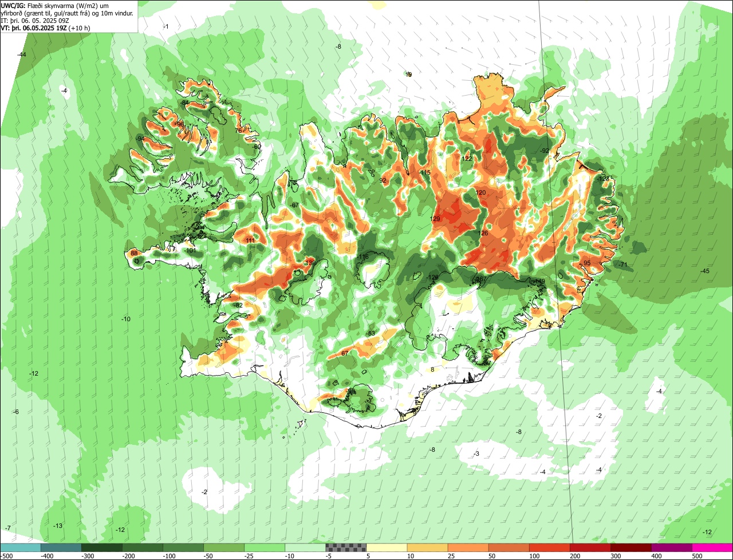Pick the -50 to -25 legend swatch

tap(224, 548)
